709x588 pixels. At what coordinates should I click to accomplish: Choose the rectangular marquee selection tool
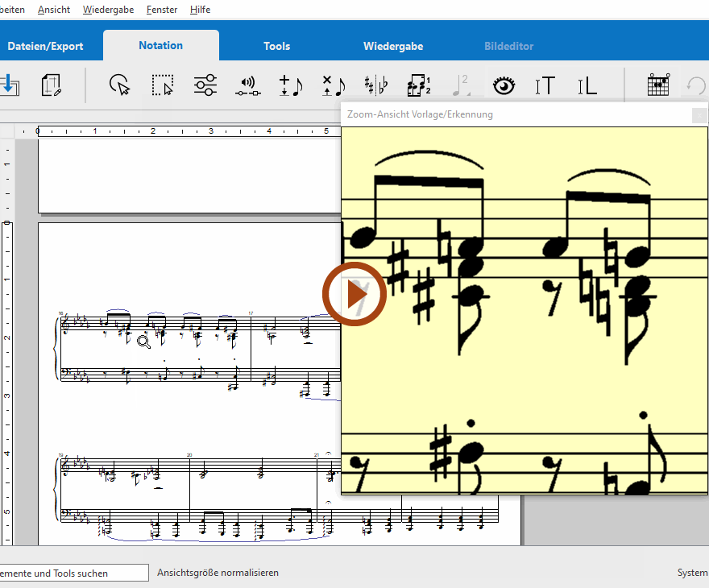click(x=163, y=85)
